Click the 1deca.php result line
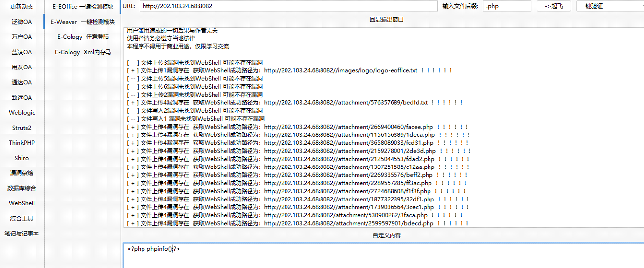The width and height of the screenshot is (644, 268). point(298,134)
